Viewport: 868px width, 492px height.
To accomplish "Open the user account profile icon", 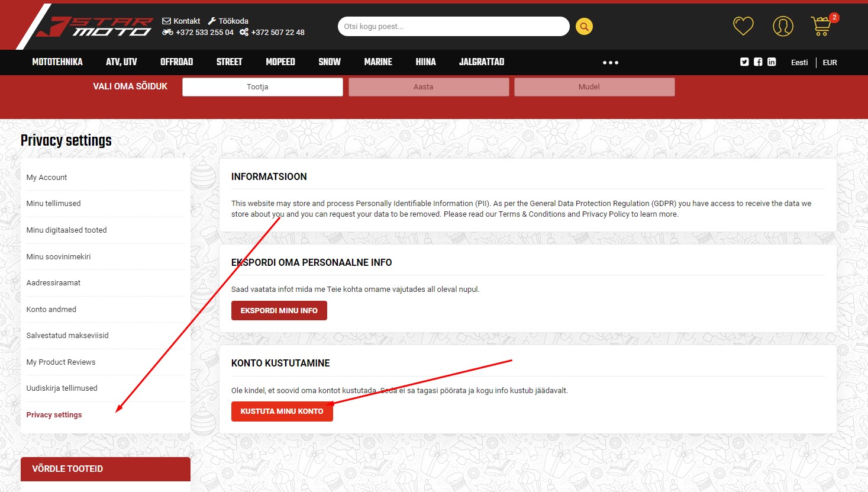I will (783, 26).
